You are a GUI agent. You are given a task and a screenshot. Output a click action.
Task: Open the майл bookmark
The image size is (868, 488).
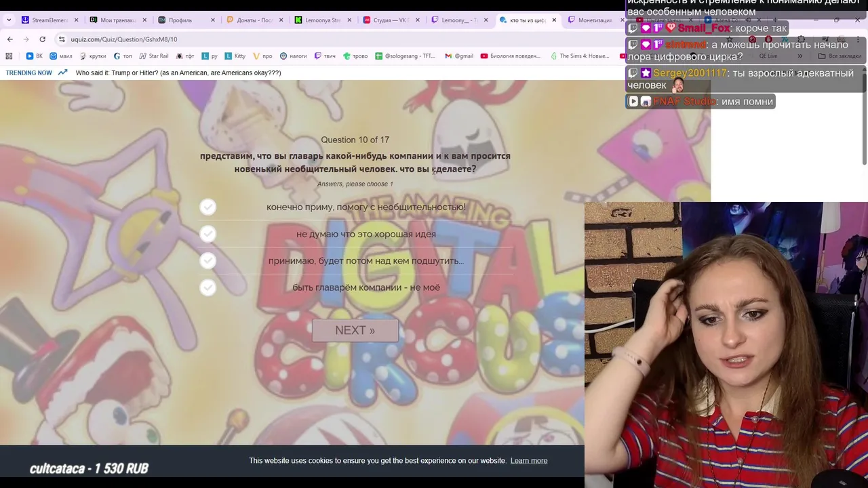[61, 56]
